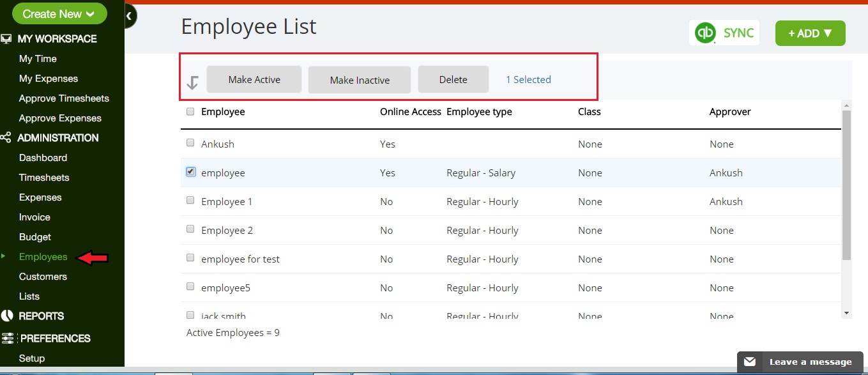
Task: Click the 1 Selected link
Action: click(528, 80)
